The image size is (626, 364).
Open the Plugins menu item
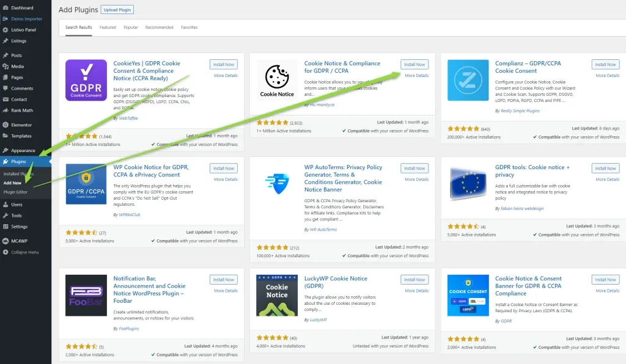(x=26, y=161)
